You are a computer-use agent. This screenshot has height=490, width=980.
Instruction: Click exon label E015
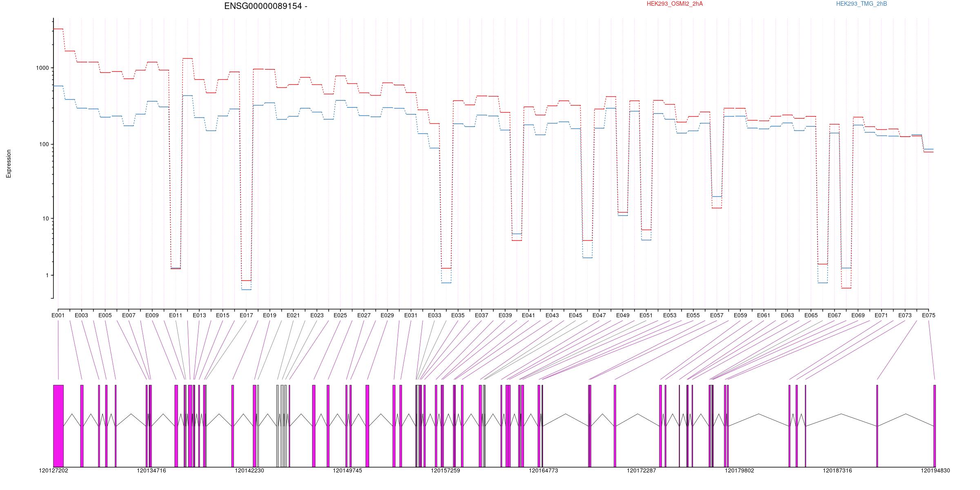[223, 315]
